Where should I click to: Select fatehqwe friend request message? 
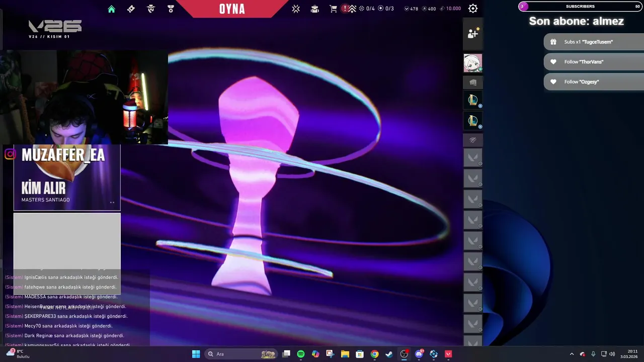[x=61, y=287]
